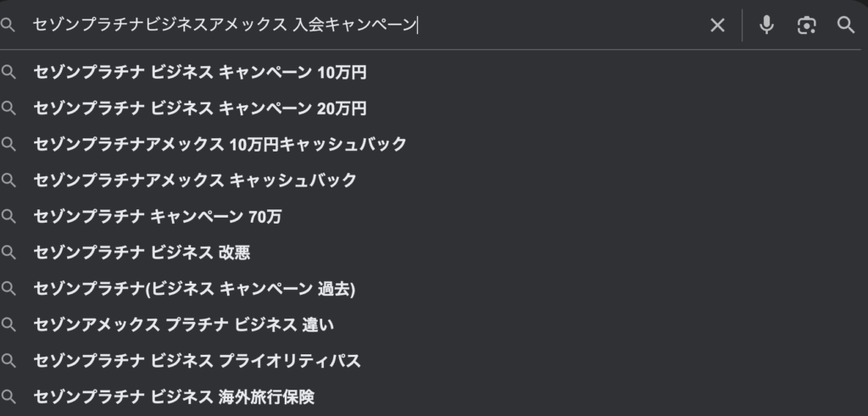Select suggestion ending with キャンペーン 20万円
Viewport: 868px width, 416px height.
(200, 108)
